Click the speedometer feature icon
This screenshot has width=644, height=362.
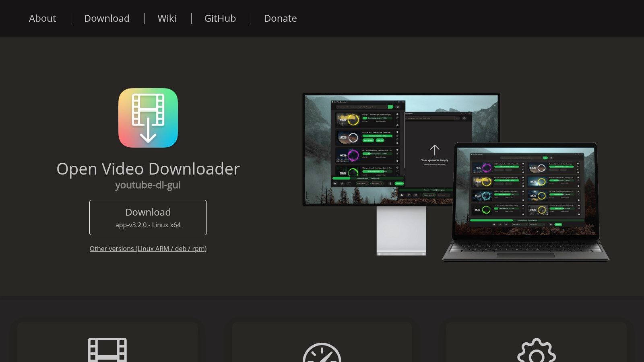(x=322, y=352)
